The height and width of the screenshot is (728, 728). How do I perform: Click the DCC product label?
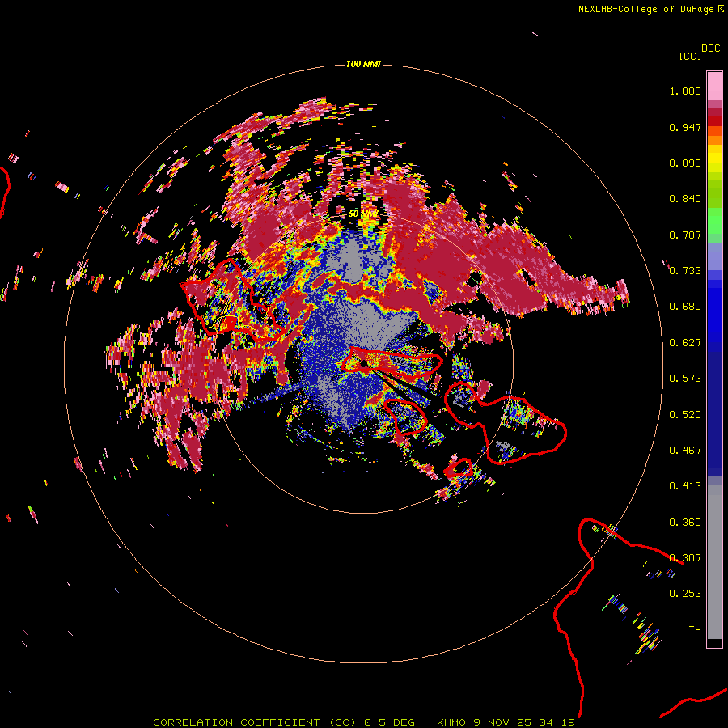pos(710,49)
